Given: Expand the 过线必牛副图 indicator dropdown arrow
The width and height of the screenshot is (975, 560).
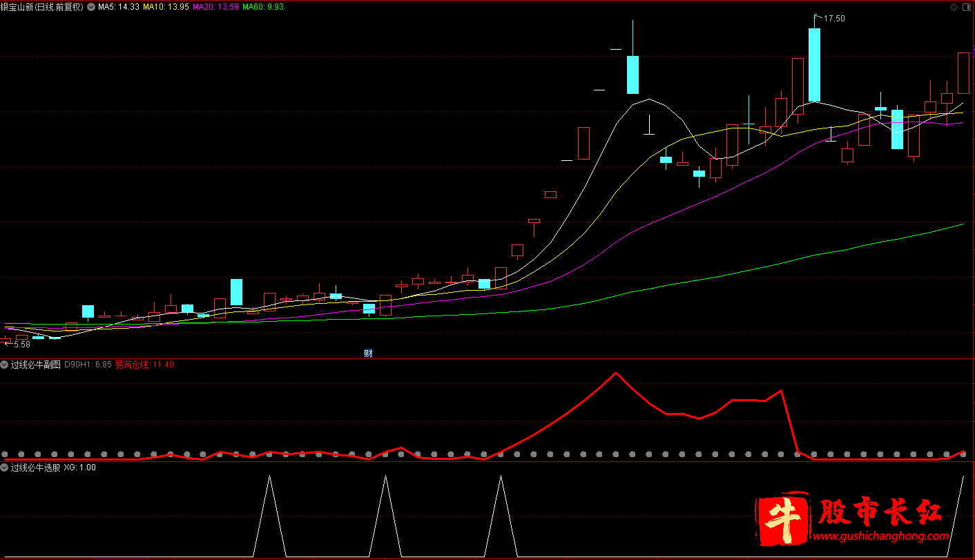Looking at the screenshot, I should pyautogui.click(x=5, y=364).
